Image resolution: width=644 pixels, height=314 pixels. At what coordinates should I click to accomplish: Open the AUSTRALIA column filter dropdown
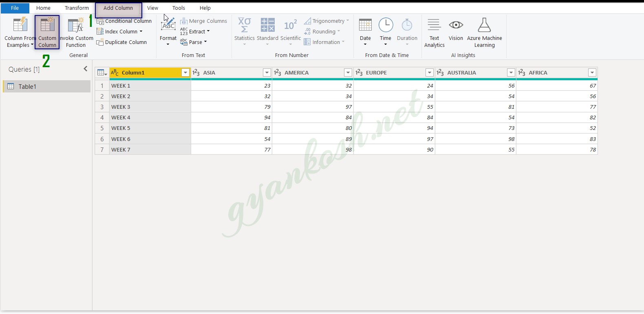[x=511, y=72]
